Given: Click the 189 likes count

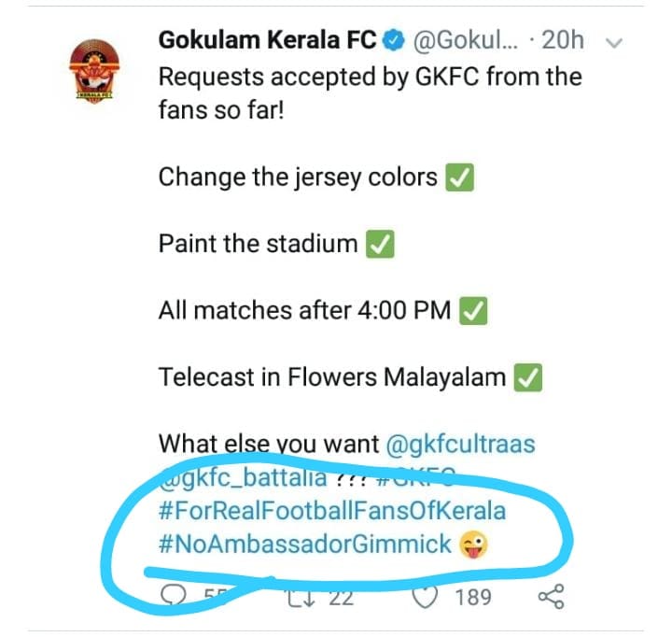Looking at the screenshot, I should click(x=473, y=595).
